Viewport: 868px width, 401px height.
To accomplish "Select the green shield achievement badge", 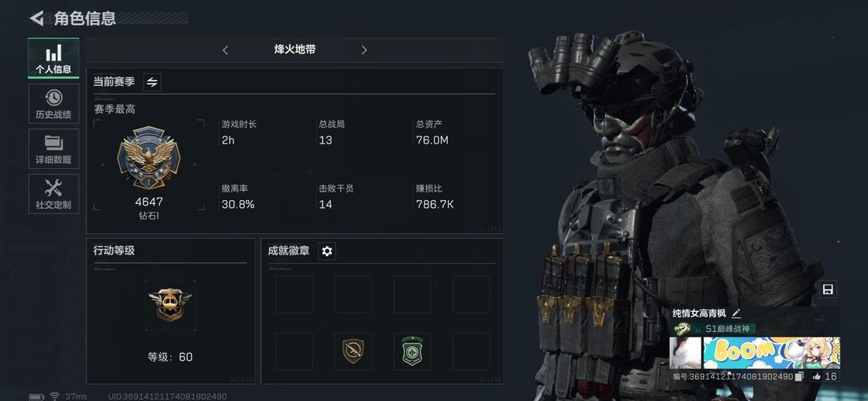I will click(x=412, y=351).
